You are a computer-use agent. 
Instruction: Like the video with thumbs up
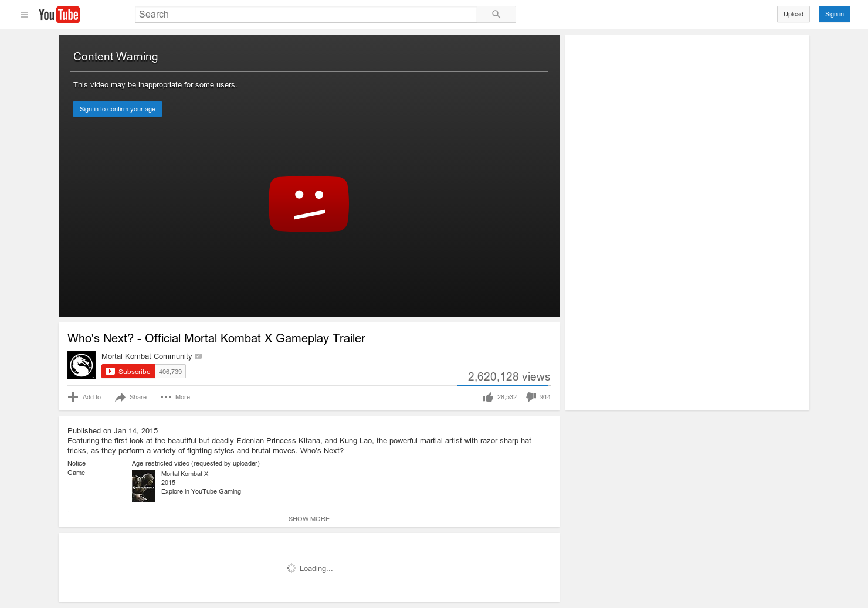click(x=488, y=398)
